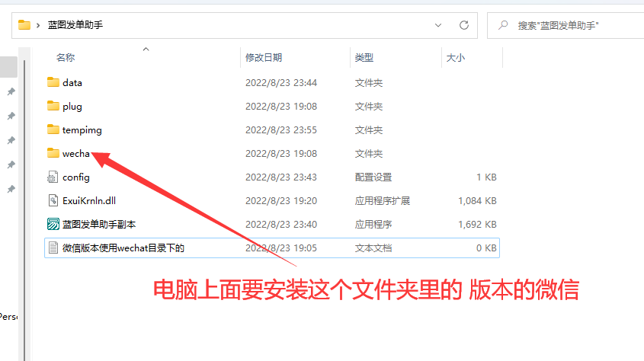Refresh the current folder view
The height and width of the screenshot is (361, 644).
463,25
